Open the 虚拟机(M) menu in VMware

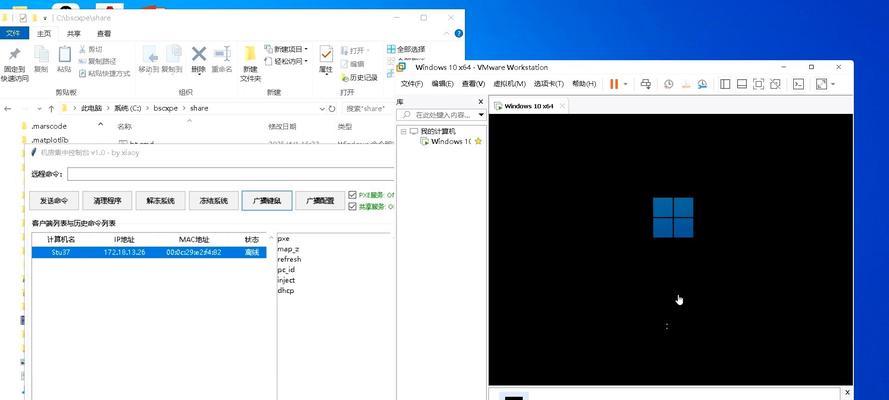point(509,84)
